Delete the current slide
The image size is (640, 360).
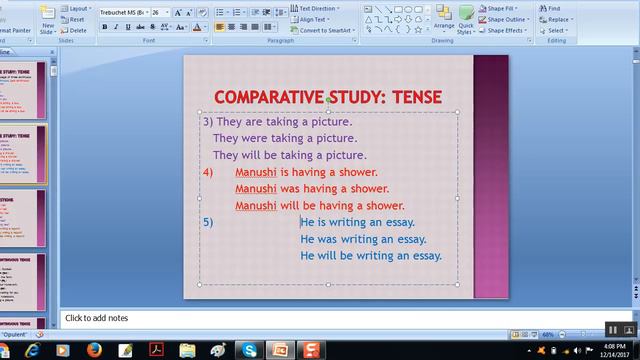73,30
